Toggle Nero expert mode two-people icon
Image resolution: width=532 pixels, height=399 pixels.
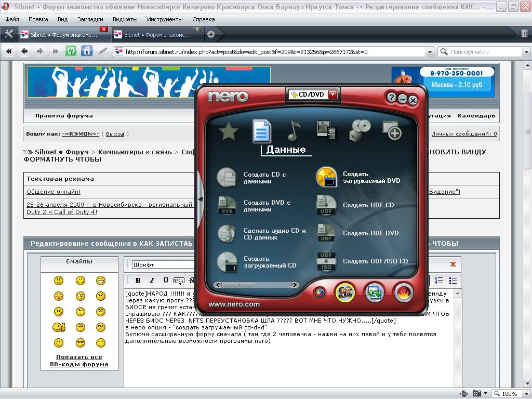tap(345, 292)
